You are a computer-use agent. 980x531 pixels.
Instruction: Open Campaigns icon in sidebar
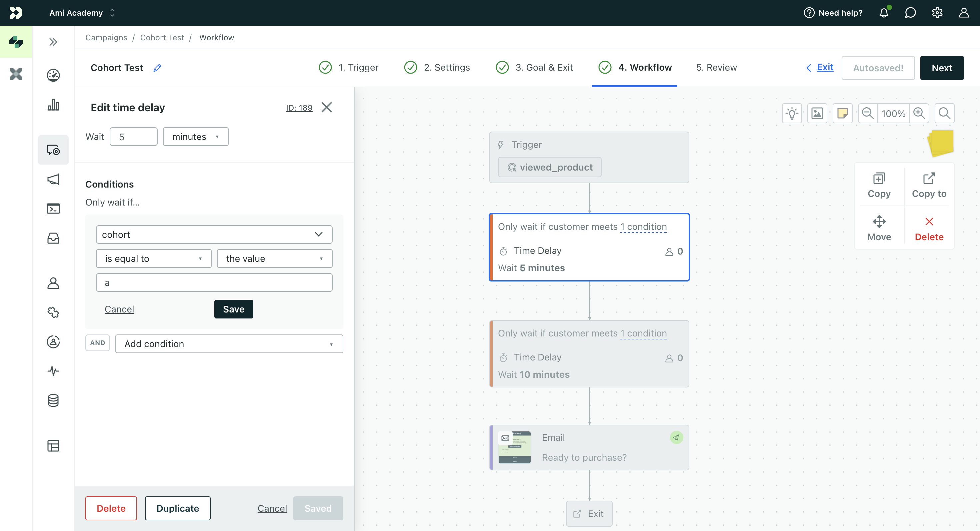53,150
